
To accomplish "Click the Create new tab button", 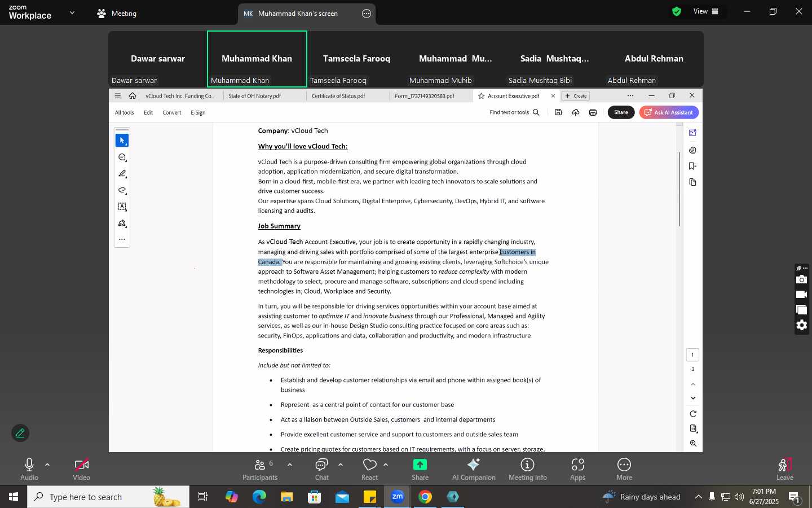I will coord(576,96).
